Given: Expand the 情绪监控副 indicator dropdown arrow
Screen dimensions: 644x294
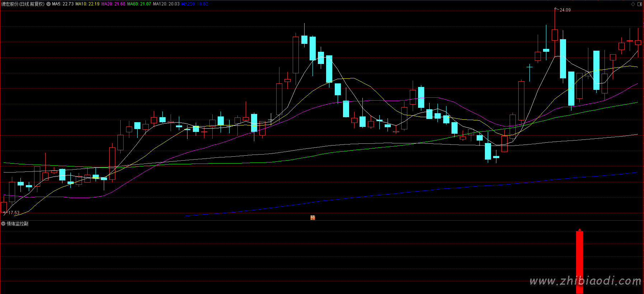Looking at the screenshot, I should (3, 224).
